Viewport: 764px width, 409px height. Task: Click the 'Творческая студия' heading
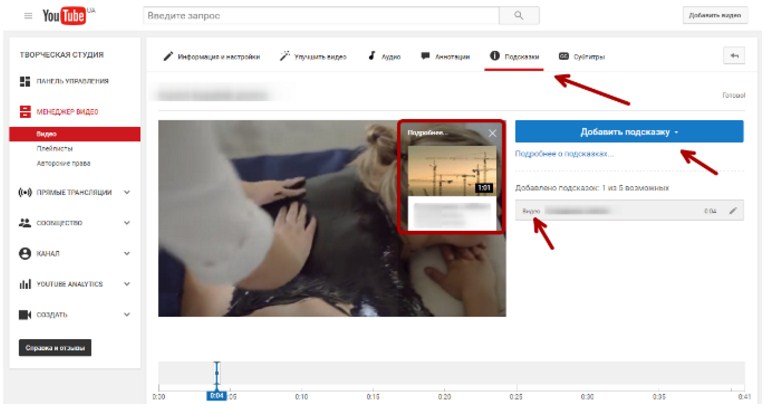pos(61,55)
